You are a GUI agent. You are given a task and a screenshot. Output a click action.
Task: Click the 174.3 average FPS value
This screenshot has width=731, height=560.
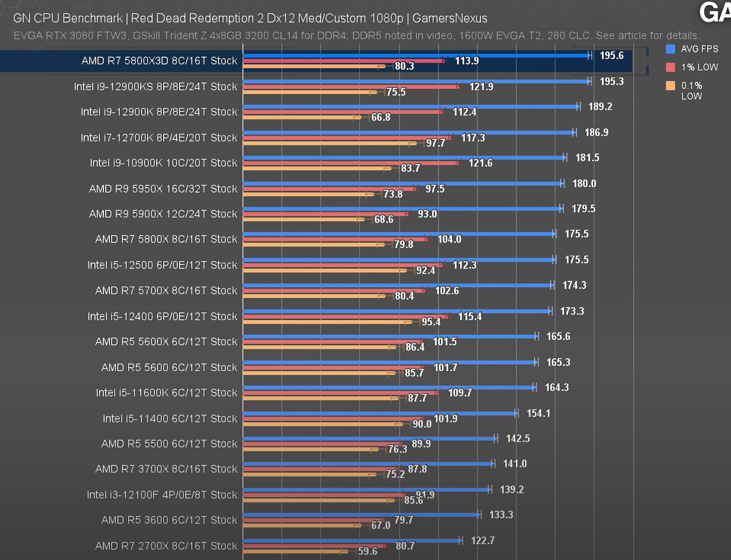(x=574, y=285)
